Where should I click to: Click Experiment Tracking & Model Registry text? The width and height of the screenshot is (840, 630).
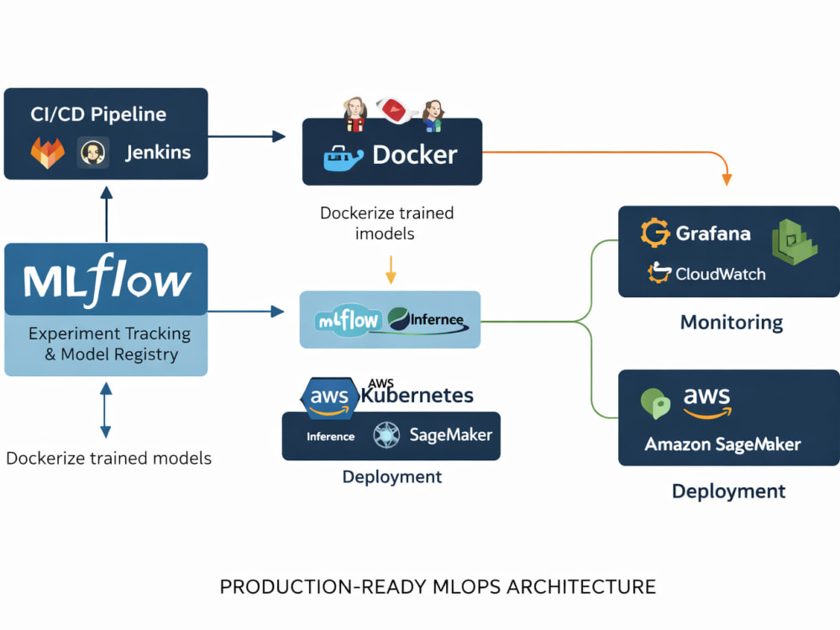pyautogui.click(x=110, y=344)
